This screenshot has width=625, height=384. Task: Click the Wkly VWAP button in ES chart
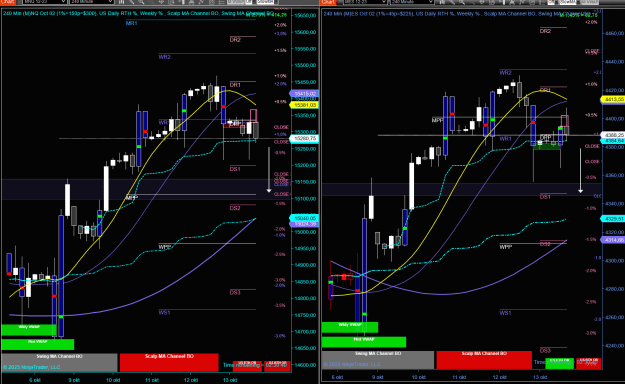[350, 327]
